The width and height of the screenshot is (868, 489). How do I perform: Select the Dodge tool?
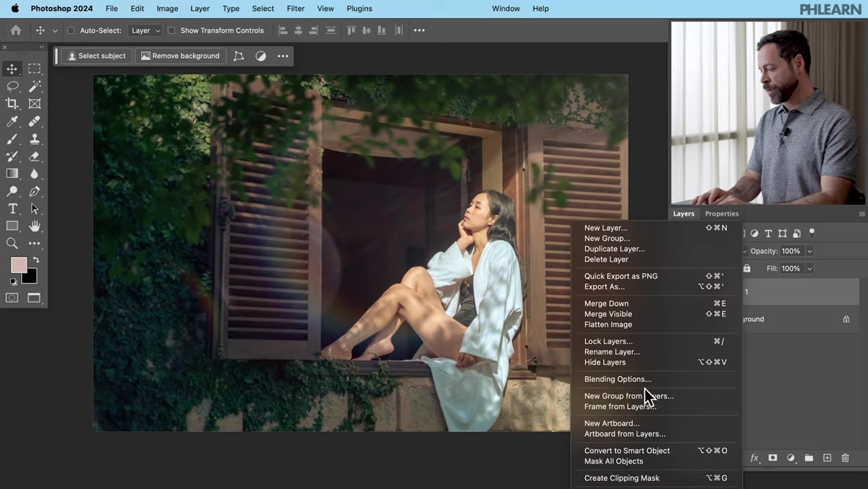pyautogui.click(x=12, y=192)
